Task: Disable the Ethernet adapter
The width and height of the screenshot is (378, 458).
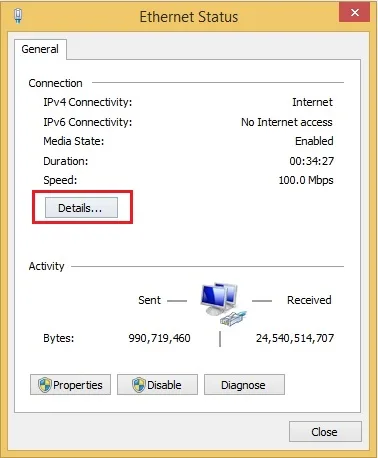Action: click(157, 385)
